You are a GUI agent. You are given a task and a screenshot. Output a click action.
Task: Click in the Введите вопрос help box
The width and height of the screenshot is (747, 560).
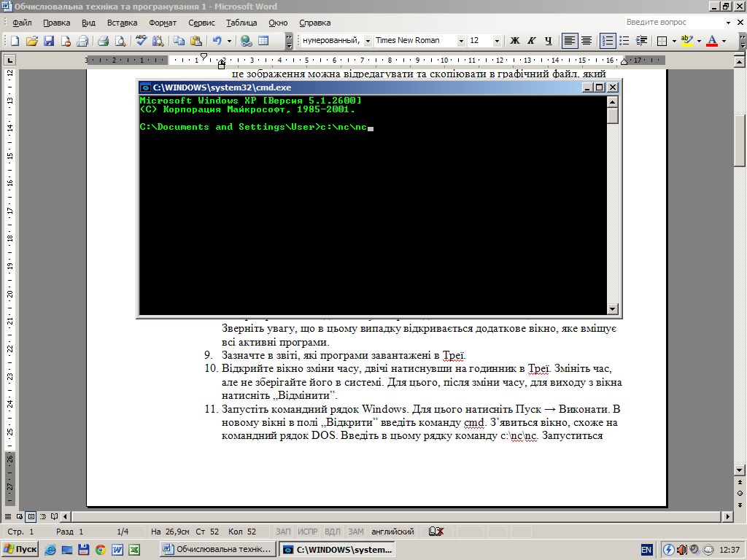[x=673, y=23]
